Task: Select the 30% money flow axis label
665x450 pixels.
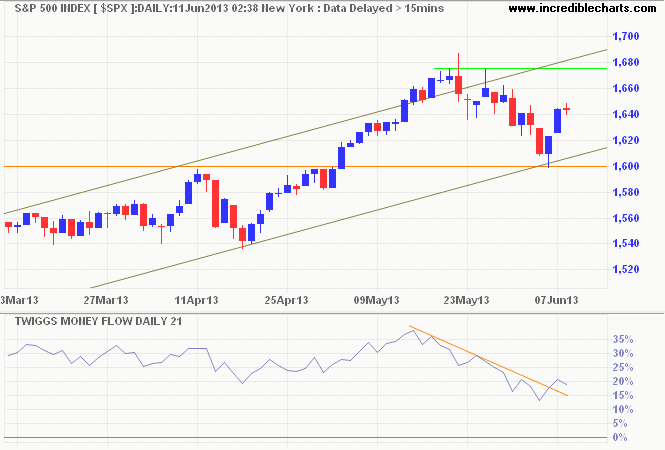Action: point(623,353)
